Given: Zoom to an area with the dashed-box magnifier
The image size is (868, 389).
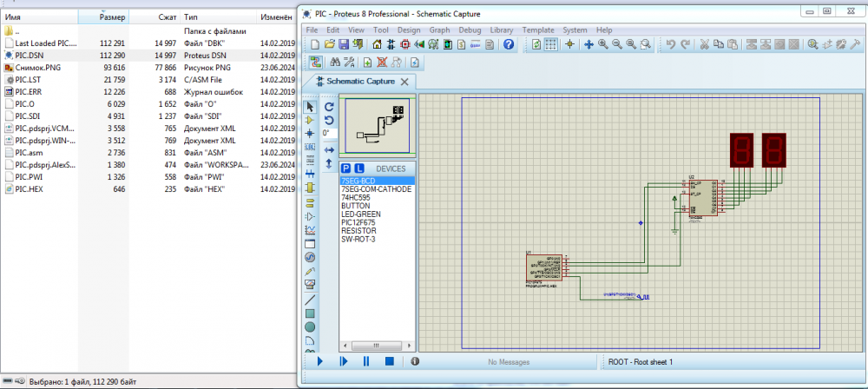Looking at the screenshot, I should click(x=646, y=44).
